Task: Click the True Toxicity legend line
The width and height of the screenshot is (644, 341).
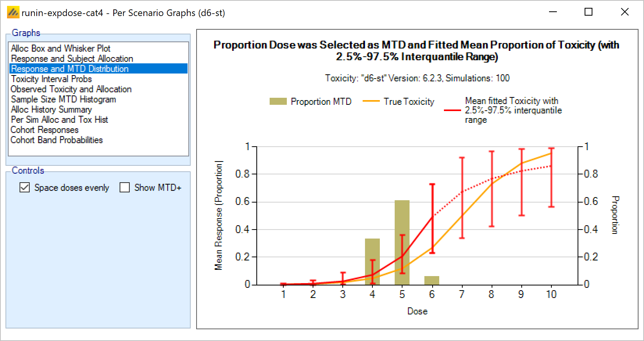Action: pos(371,102)
